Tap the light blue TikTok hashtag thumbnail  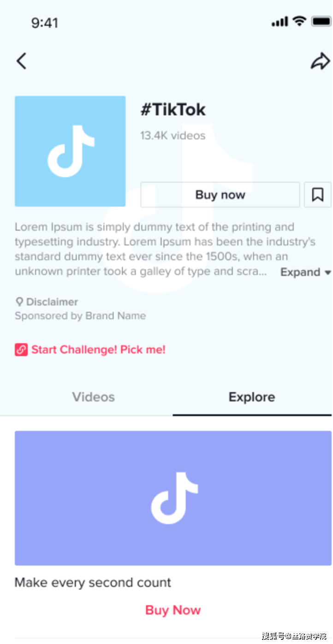coord(70,151)
